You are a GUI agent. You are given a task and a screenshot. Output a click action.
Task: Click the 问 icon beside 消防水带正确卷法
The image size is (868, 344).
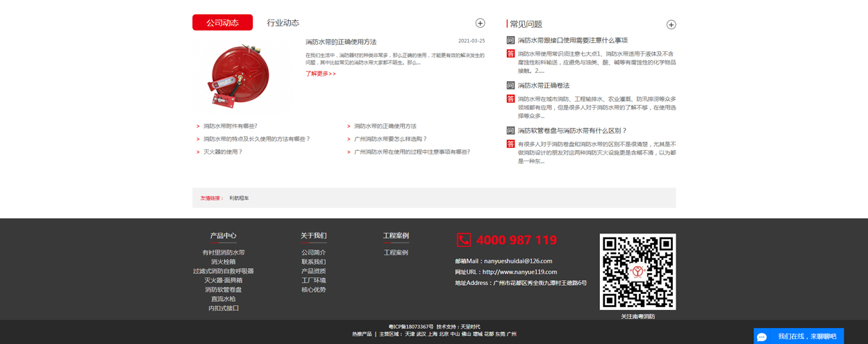(x=510, y=85)
